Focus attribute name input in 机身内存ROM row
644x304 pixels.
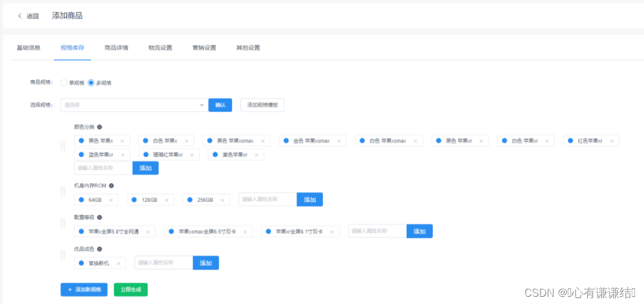coord(268,200)
